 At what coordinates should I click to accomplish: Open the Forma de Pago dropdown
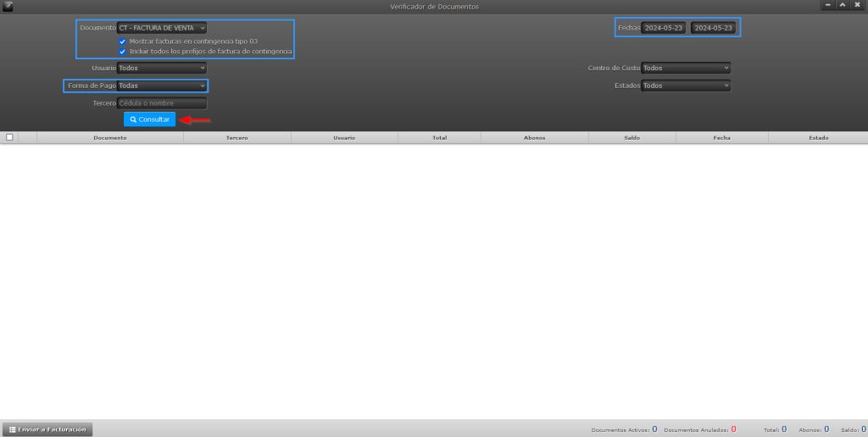[162, 86]
